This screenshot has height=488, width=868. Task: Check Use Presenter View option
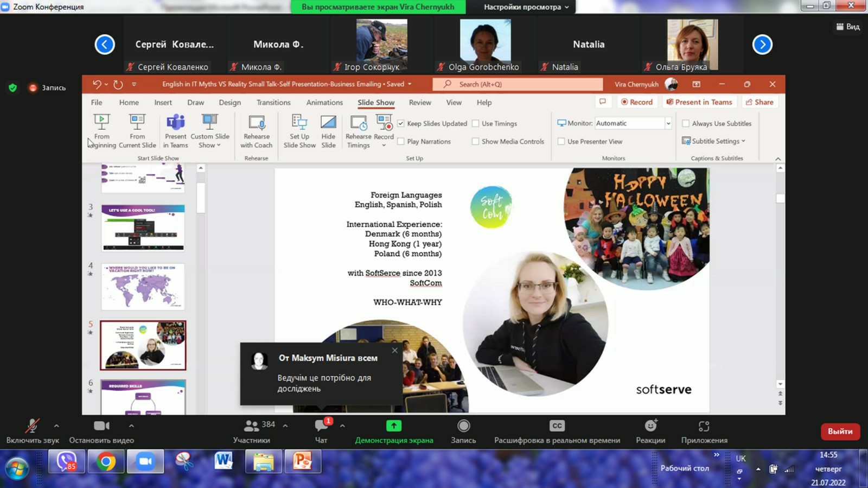click(561, 142)
